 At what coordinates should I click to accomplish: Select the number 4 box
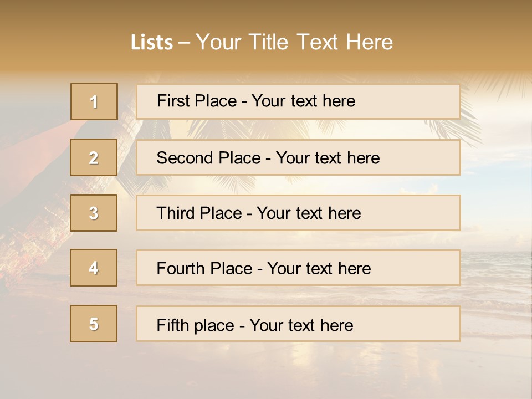point(94,268)
